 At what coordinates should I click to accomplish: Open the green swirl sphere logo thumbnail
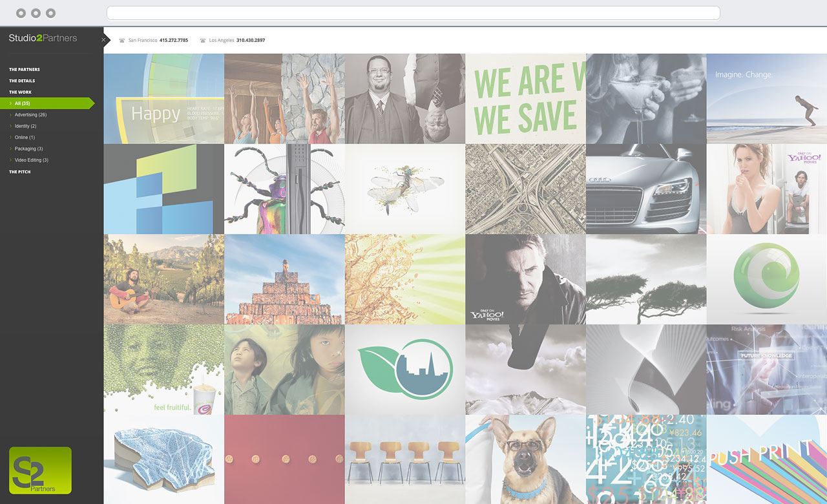(767, 279)
